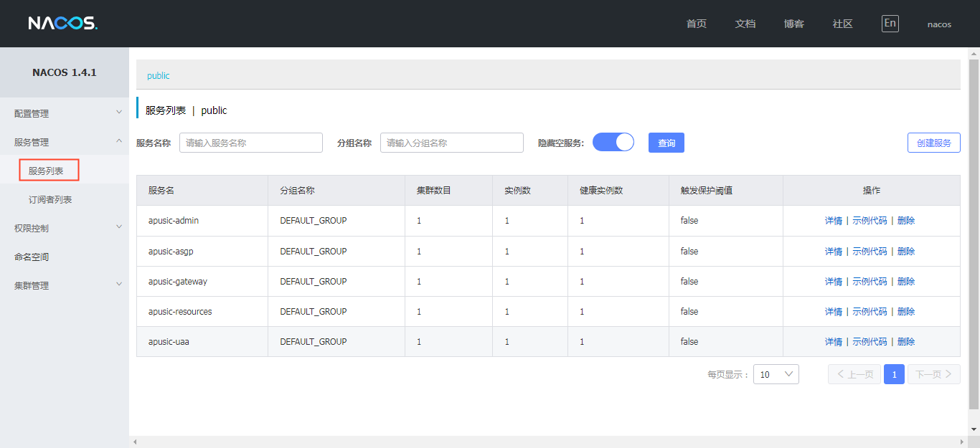Open 博客 in top navigation
The height and width of the screenshot is (448, 980).
pos(794,24)
